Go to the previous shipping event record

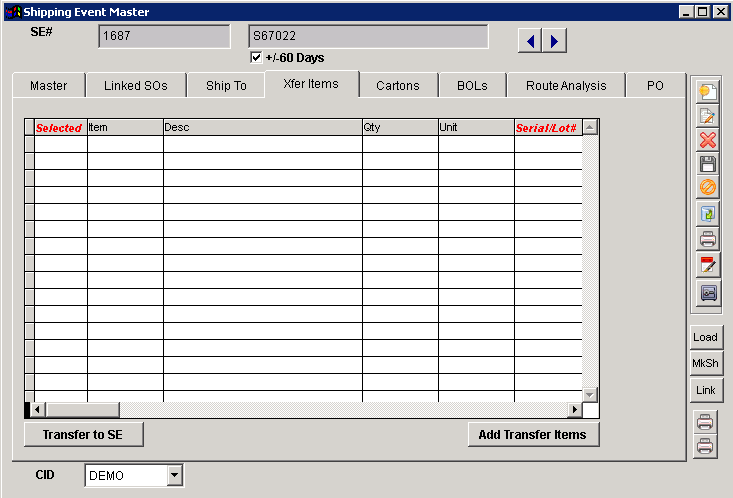[530, 41]
